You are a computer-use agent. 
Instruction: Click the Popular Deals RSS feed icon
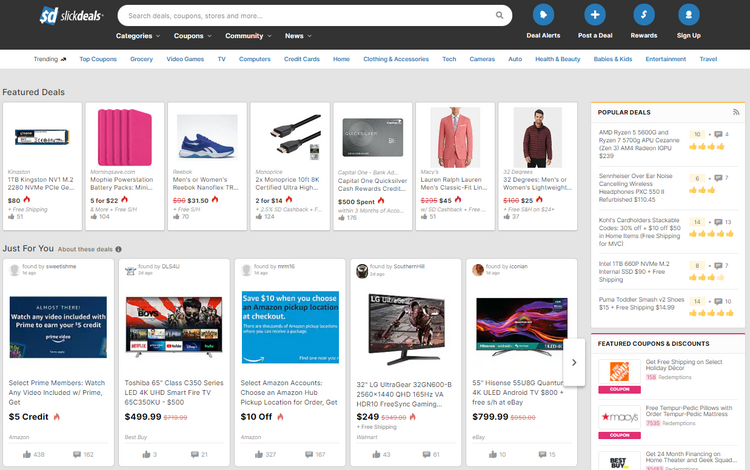[736, 112]
